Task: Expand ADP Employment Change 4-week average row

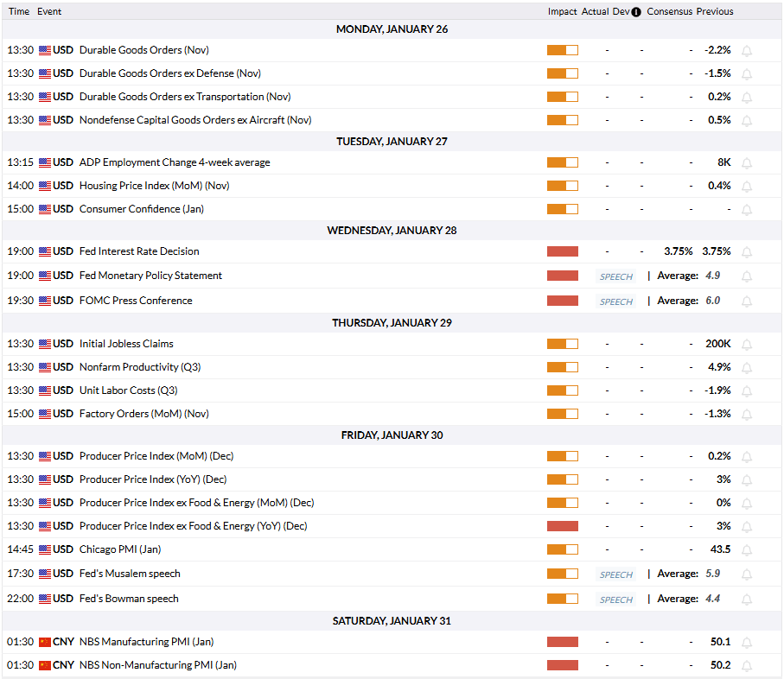Action: (x=174, y=162)
